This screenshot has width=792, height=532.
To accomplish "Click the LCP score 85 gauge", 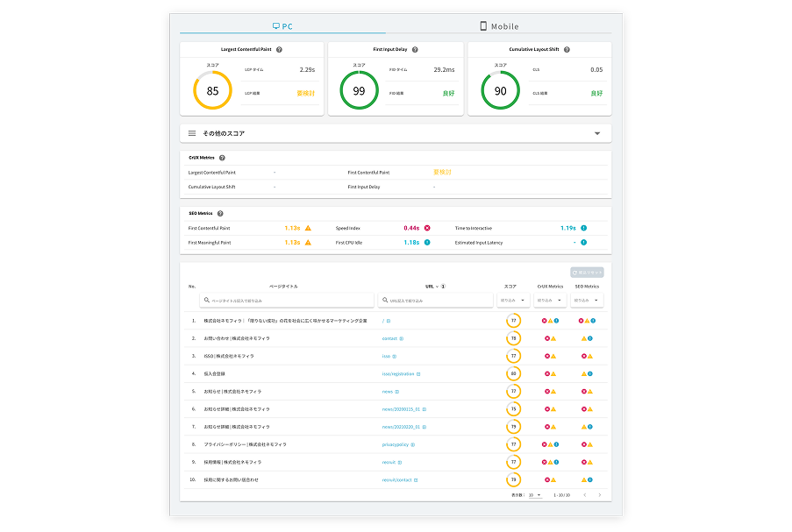I will pos(212,91).
